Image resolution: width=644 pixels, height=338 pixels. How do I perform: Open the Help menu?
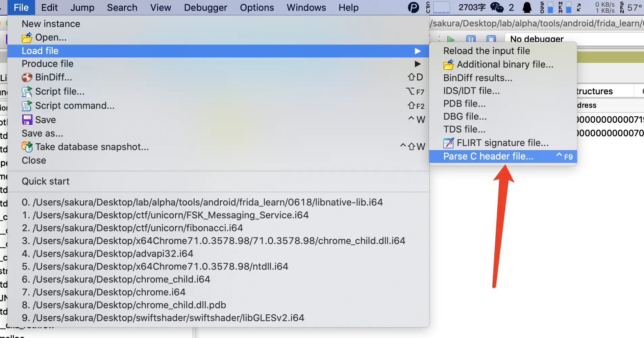(x=348, y=7)
